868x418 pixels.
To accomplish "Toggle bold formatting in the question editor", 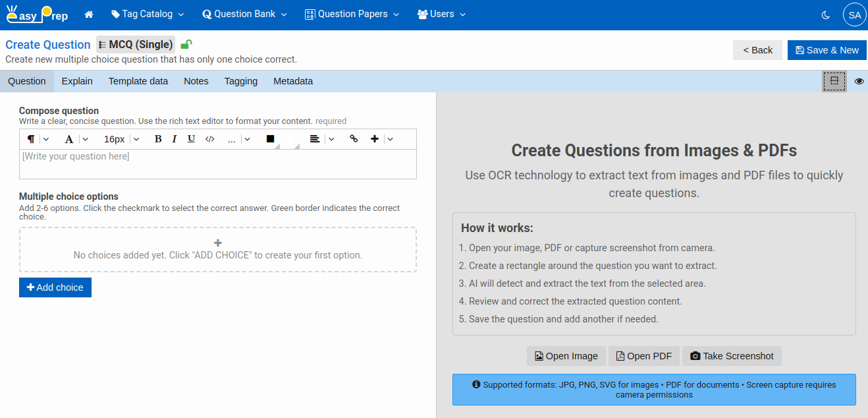I will click(x=158, y=138).
